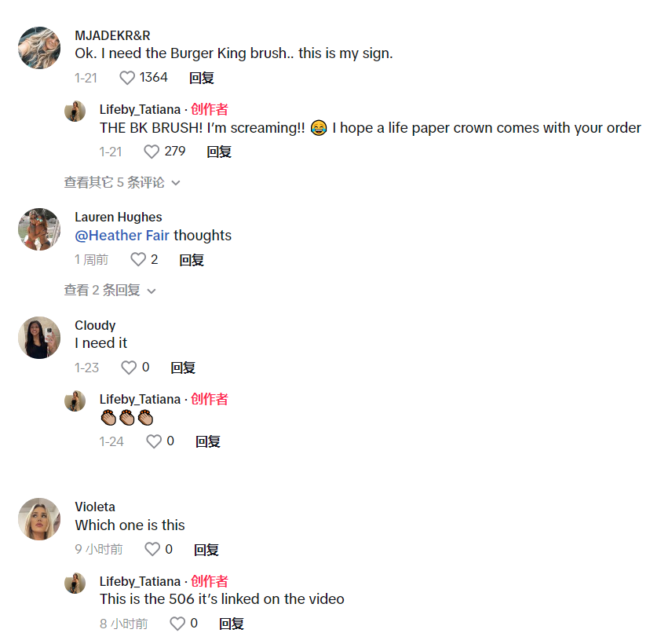Expand 查看 2 条回复 under Lauren Hughes
Image resolution: width=672 pixels, height=644 pixels.
(x=110, y=291)
